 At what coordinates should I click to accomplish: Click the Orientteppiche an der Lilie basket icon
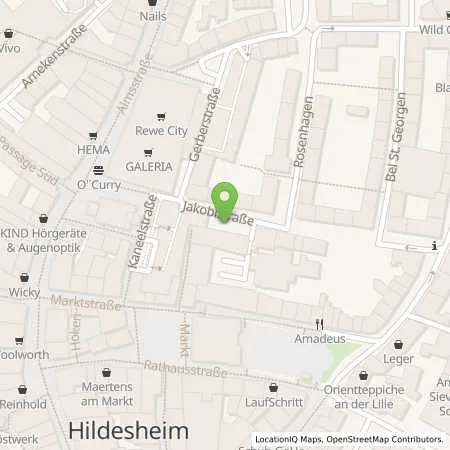click(x=363, y=375)
